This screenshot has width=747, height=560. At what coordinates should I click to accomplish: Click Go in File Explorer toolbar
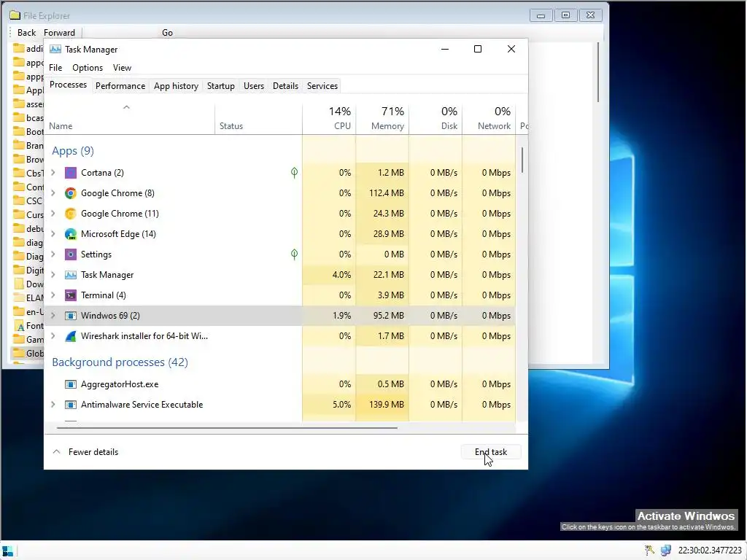coord(167,33)
